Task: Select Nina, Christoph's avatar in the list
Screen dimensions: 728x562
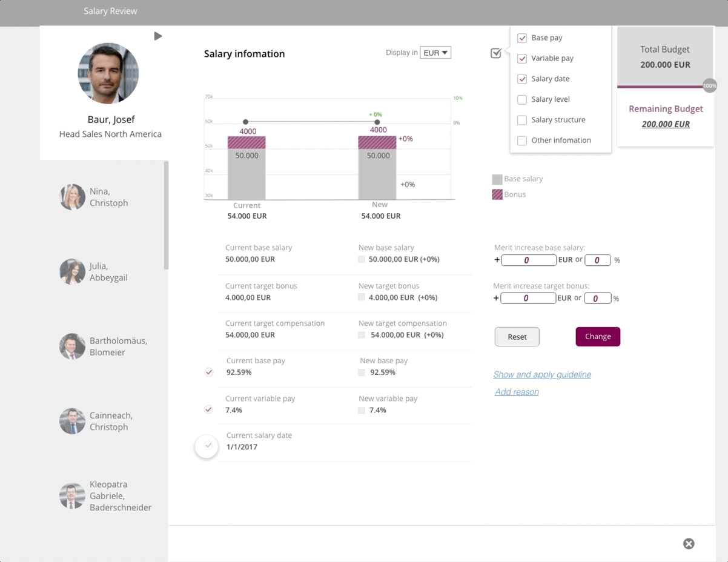Action: click(72, 197)
